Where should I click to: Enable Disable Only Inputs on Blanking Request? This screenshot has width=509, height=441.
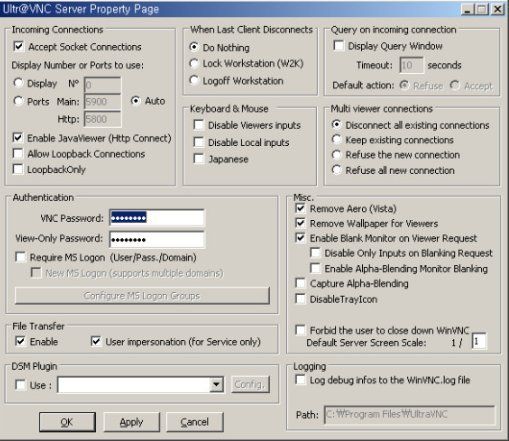(315, 252)
